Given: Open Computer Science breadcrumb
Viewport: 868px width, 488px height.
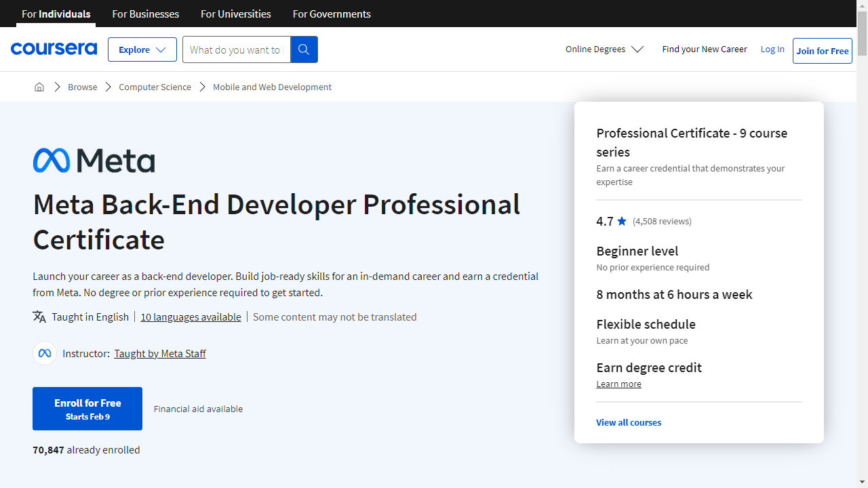Looking at the screenshot, I should [x=155, y=87].
